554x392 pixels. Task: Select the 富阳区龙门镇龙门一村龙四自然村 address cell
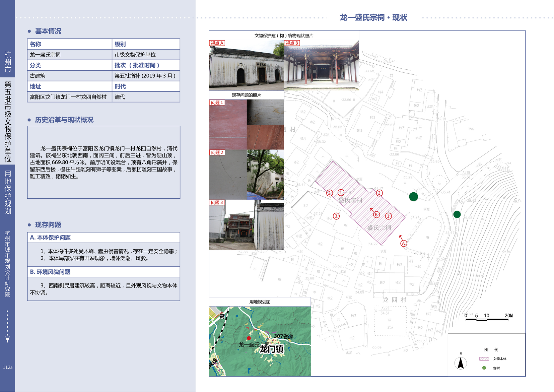point(70,97)
